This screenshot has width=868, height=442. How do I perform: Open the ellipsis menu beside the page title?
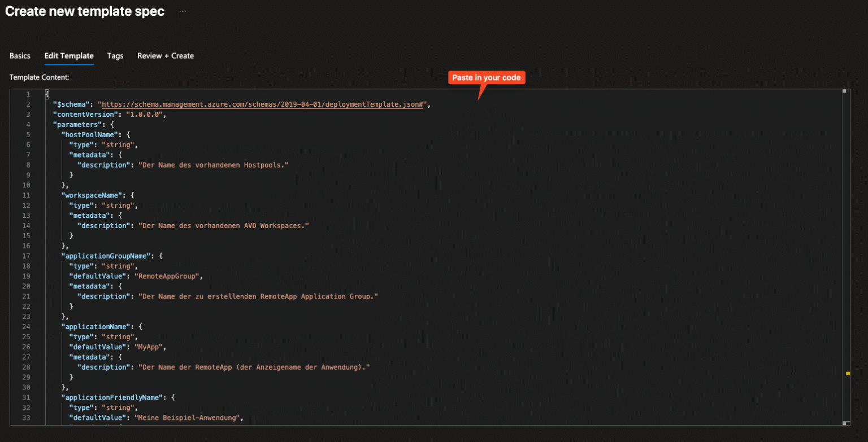183,11
